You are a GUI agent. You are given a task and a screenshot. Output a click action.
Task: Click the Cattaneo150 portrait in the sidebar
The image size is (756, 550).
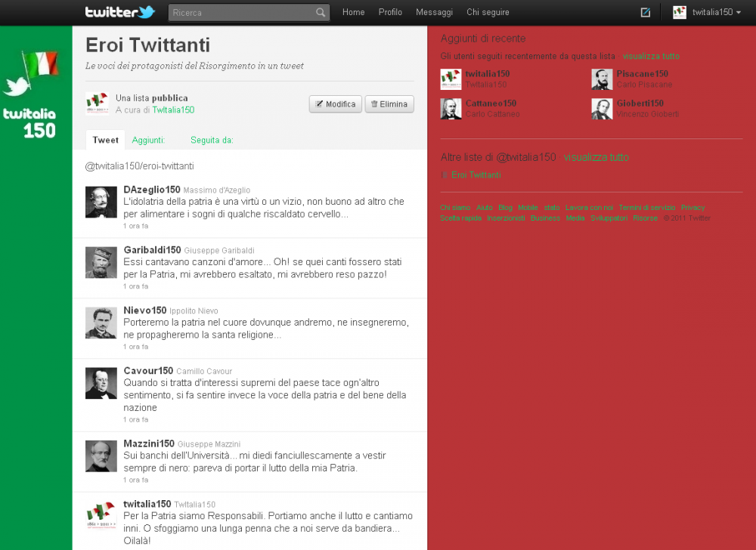coord(451,109)
